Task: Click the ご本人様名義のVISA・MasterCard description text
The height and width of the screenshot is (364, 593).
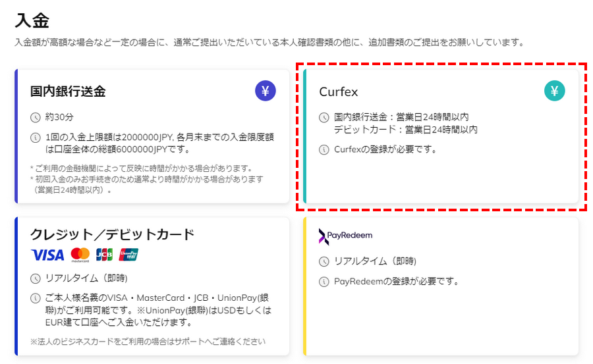Action: point(158,310)
